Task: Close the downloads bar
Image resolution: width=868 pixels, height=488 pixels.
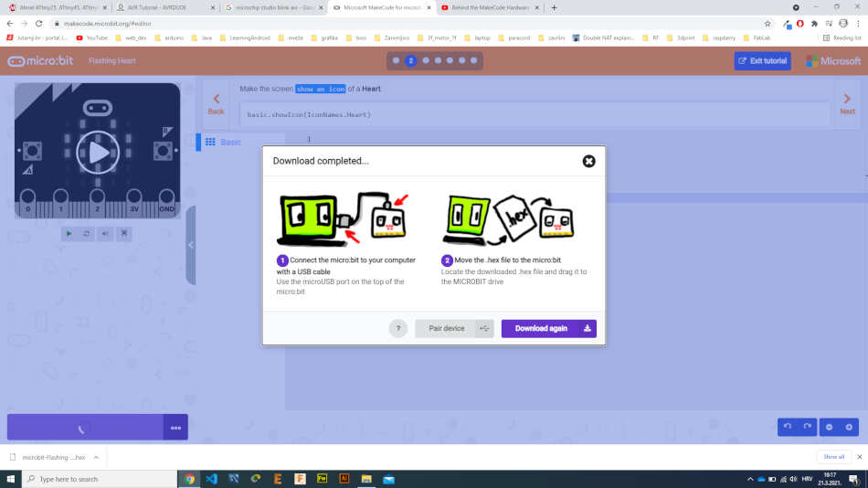Action: (859, 457)
